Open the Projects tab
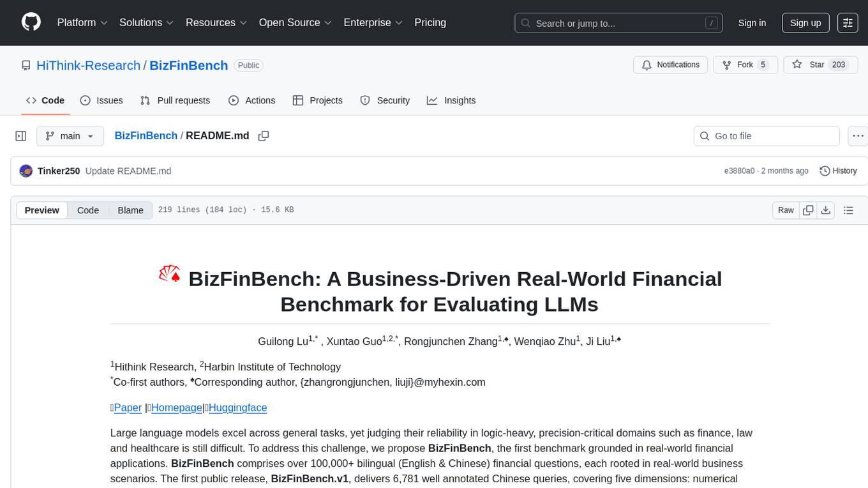 pyautogui.click(x=317, y=100)
